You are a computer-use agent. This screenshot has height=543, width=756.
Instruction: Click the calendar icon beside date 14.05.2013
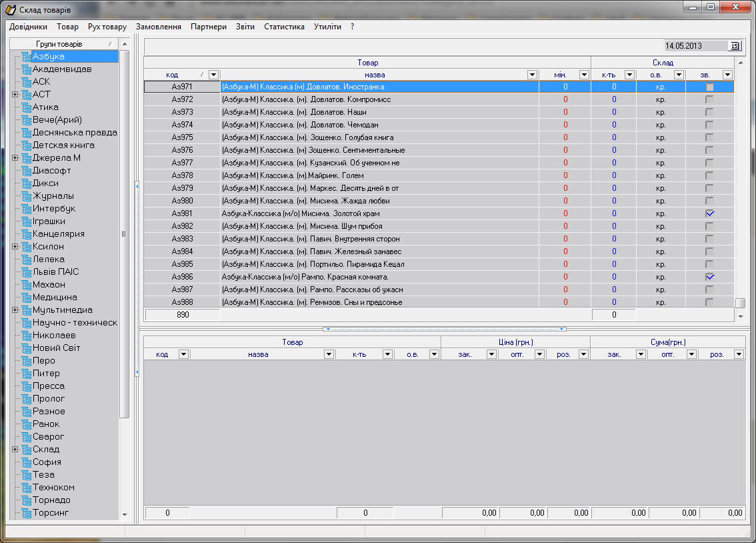tap(735, 46)
